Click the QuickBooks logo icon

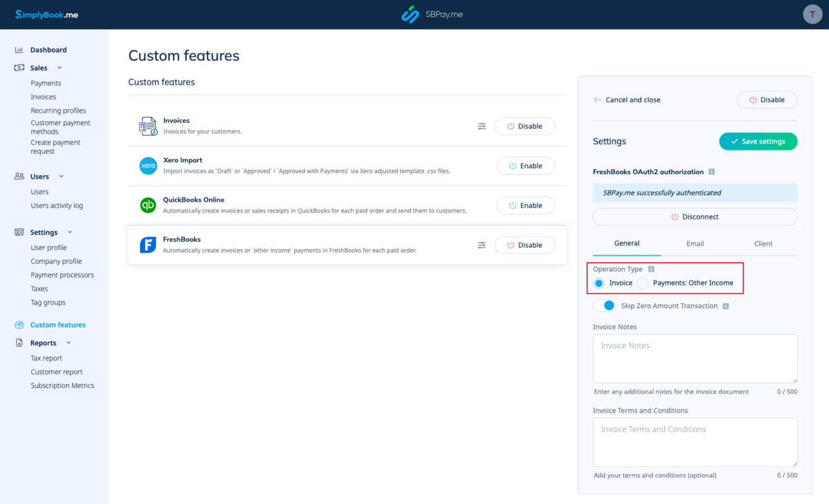148,205
